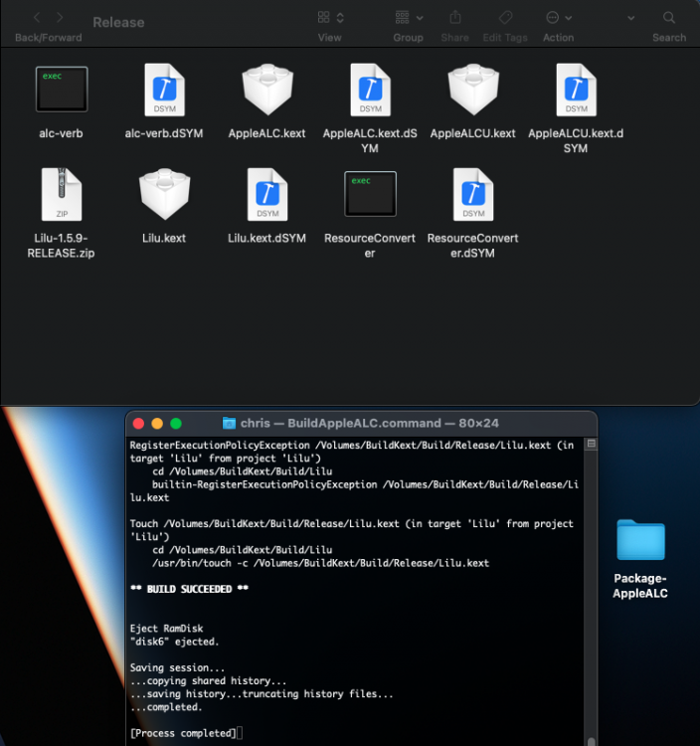Click the Terminal title folder proxy icon
The width and height of the screenshot is (700, 746).
point(230,423)
